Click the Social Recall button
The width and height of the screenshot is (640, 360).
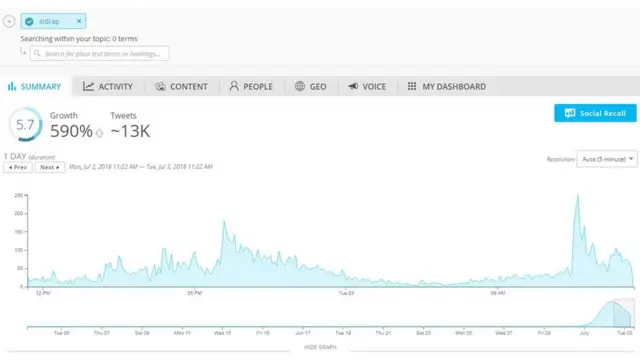coord(595,113)
